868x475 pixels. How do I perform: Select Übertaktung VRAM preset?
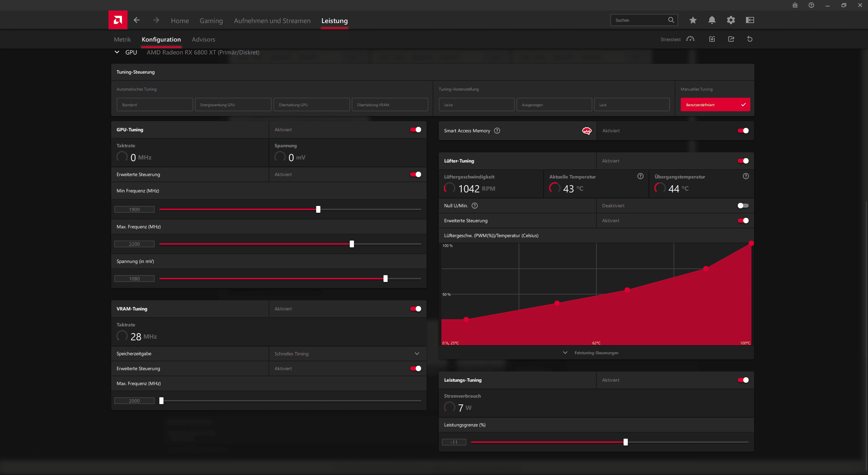point(390,104)
